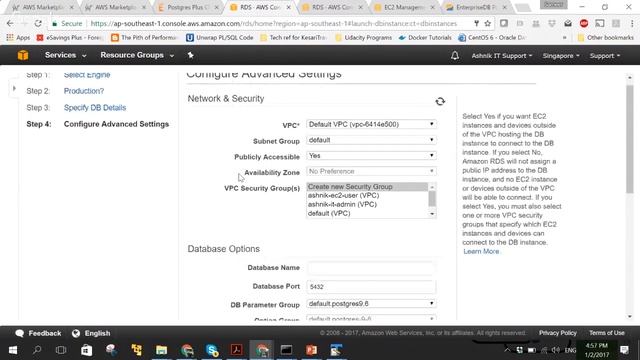Screen dimensions: 640x360
Task: Open the Windows Start menu
Action: pyautogui.click(x=13, y=350)
